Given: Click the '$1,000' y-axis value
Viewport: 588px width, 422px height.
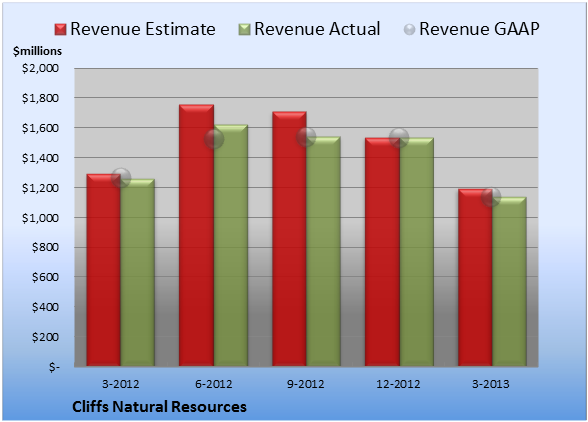Looking at the screenshot, I should 40,218.
